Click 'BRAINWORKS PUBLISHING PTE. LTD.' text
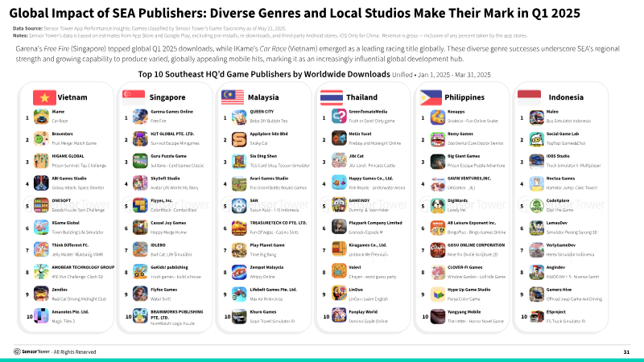The height and width of the screenshot is (362, 644). tap(176, 315)
